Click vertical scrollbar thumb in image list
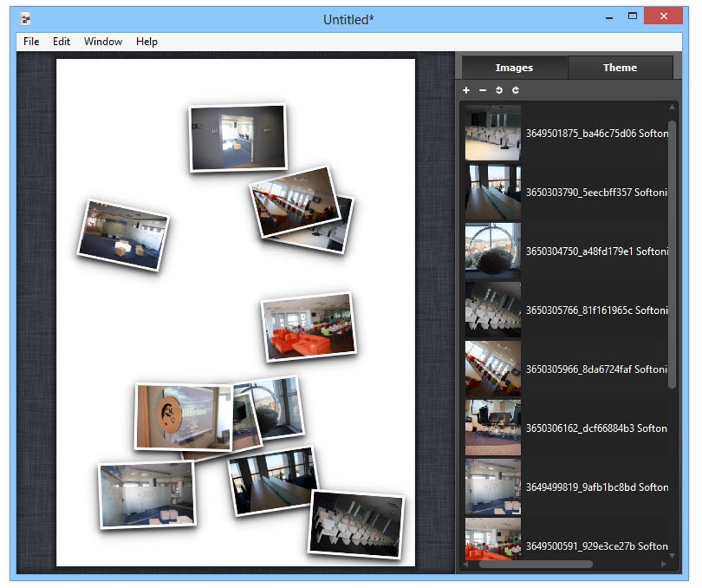 click(672, 254)
